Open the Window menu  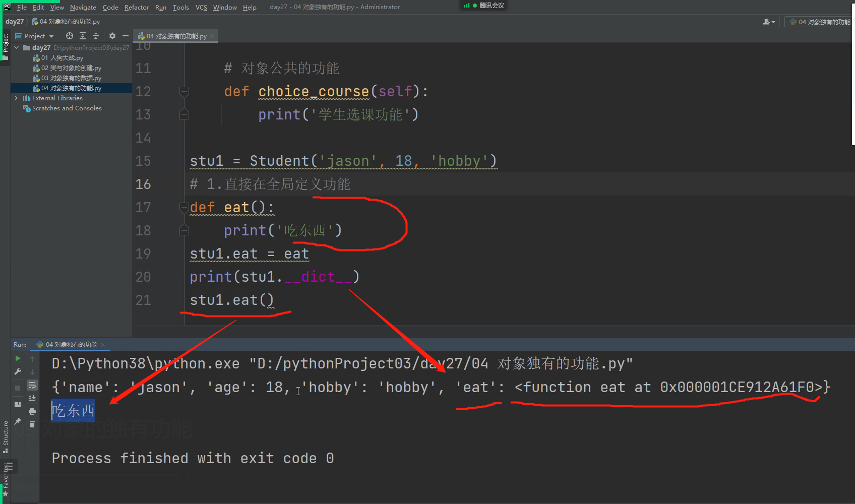pyautogui.click(x=225, y=8)
